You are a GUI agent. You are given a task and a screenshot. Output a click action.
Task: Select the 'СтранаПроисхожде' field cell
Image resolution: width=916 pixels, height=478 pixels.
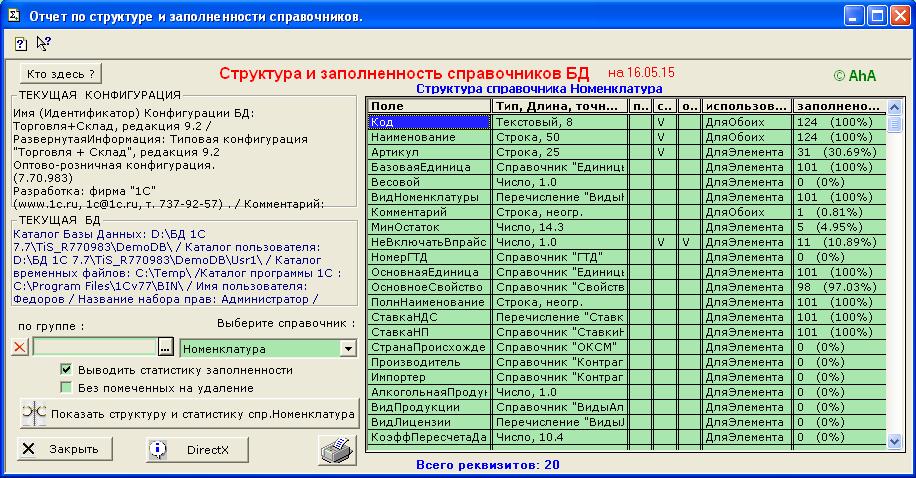429,347
